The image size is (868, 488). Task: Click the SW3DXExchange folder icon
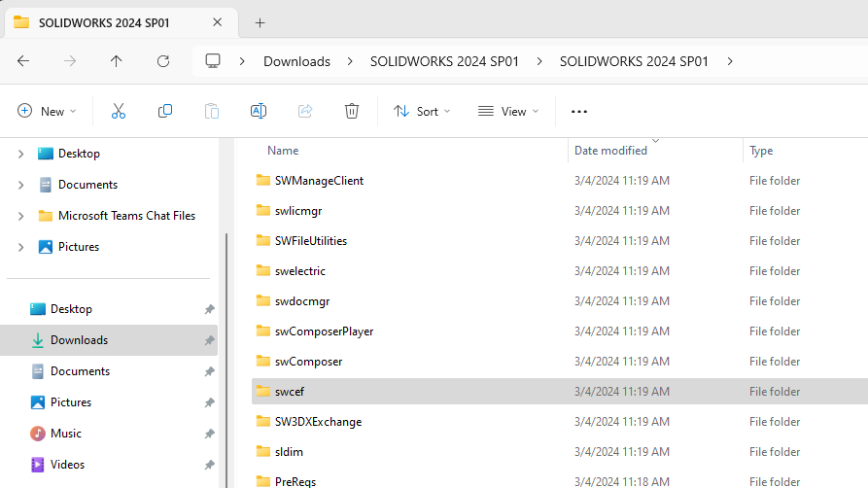[x=263, y=421]
